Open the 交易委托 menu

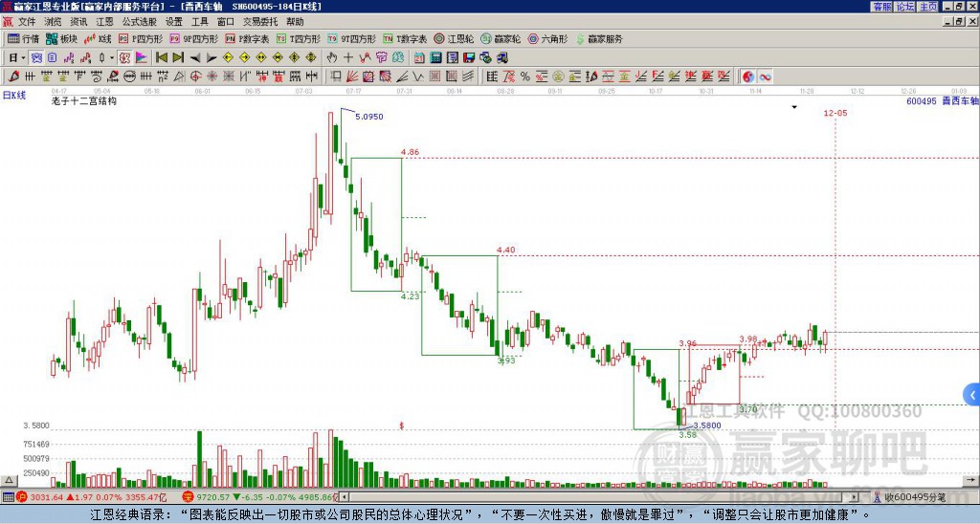point(260,22)
